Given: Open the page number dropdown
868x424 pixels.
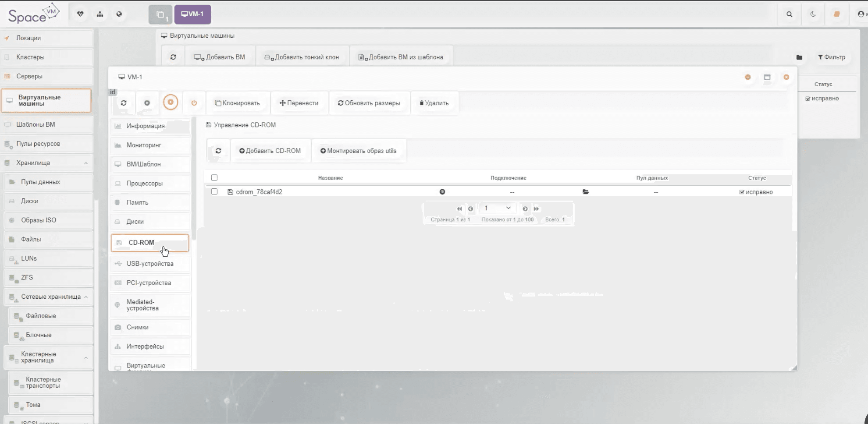Looking at the screenshot, I should click(x=497, y=208).
